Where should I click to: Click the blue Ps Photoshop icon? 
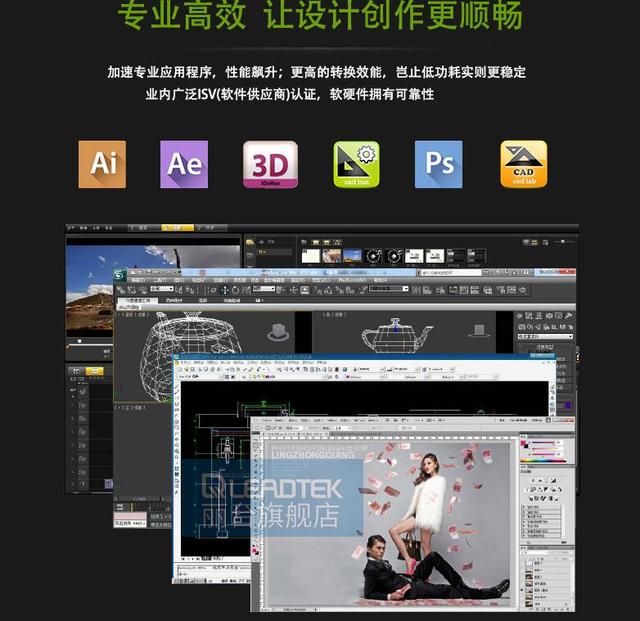point(439,164)
